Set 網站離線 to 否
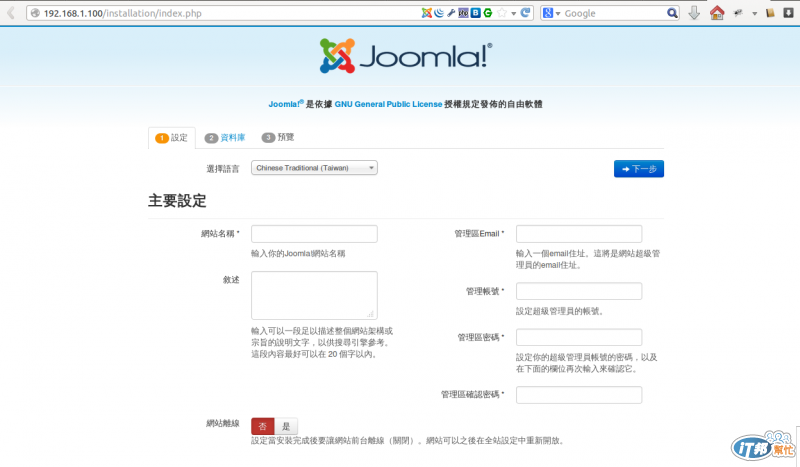800x467 pixels. point(263,426)
